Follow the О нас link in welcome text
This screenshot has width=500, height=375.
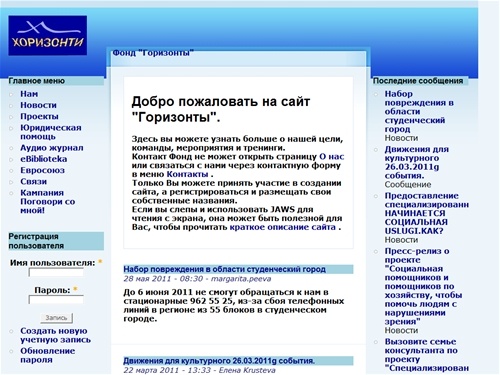tap(332, 157)
